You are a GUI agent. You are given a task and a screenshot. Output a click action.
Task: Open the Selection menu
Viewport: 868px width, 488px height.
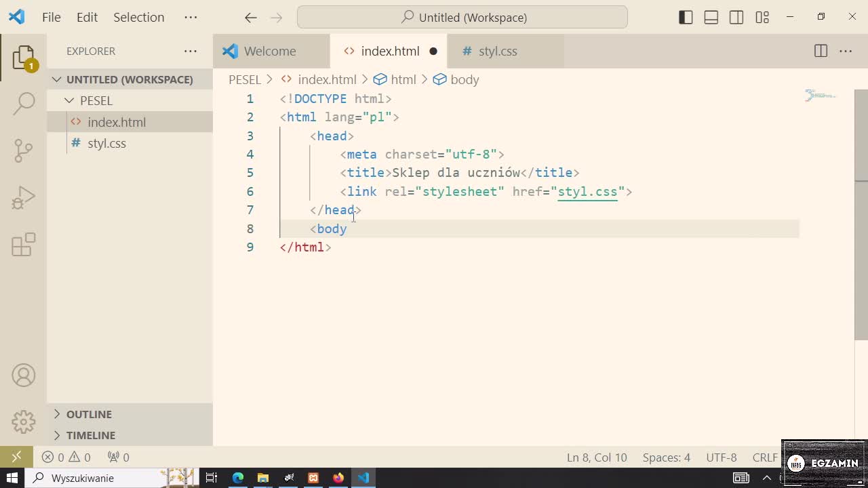(x=138, y=18)
